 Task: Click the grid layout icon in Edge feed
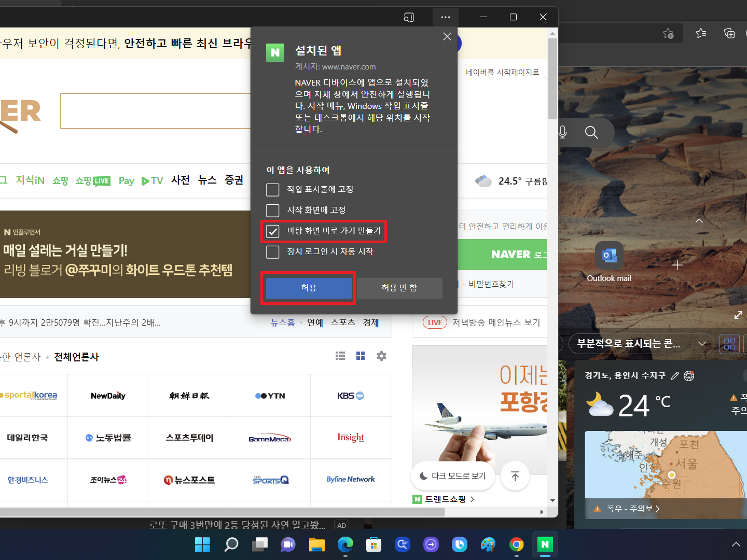(x=729, y=344)
